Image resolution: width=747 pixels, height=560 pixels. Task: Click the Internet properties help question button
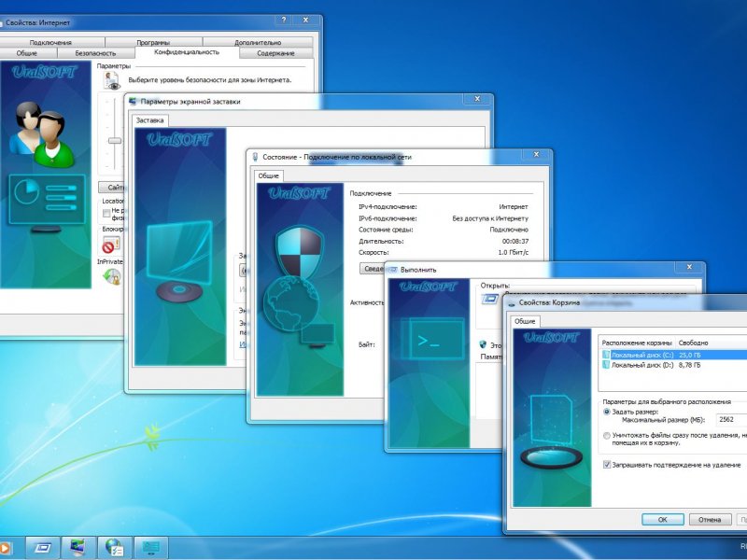(284, 20)
